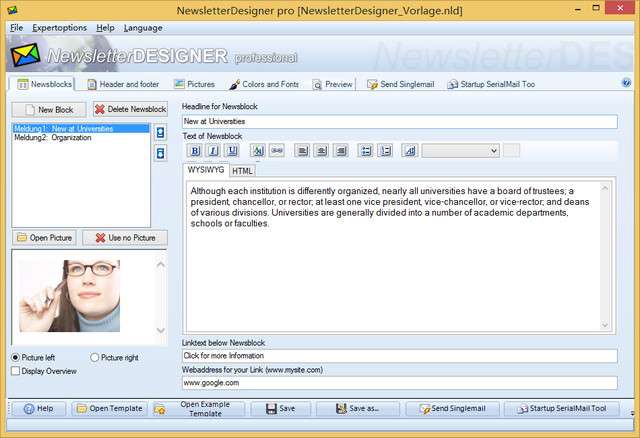Open the Preview tab
Viewport: 640px width, 438px height.
pyautogui.click(x=332, y=84)
